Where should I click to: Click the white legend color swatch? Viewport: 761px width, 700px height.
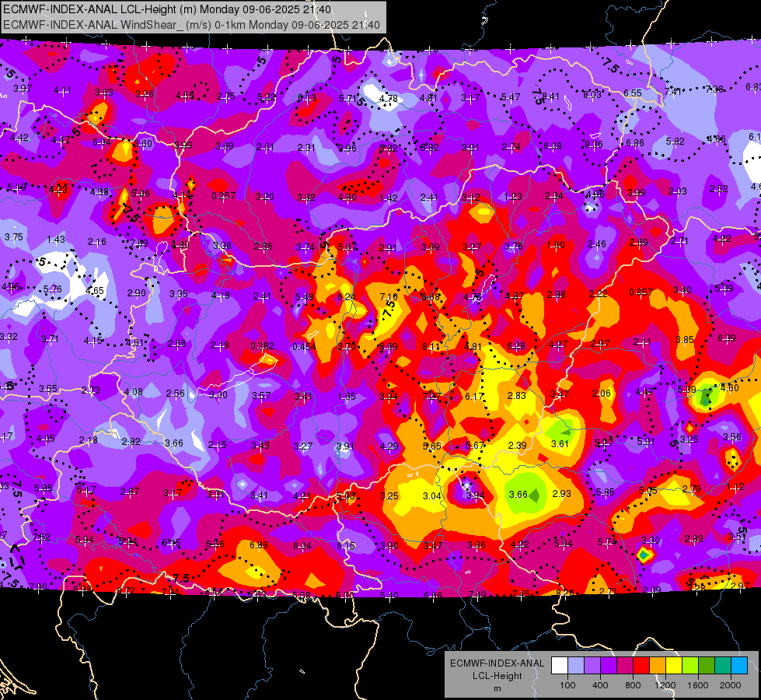pyautogui.click(x=560, y=665)
